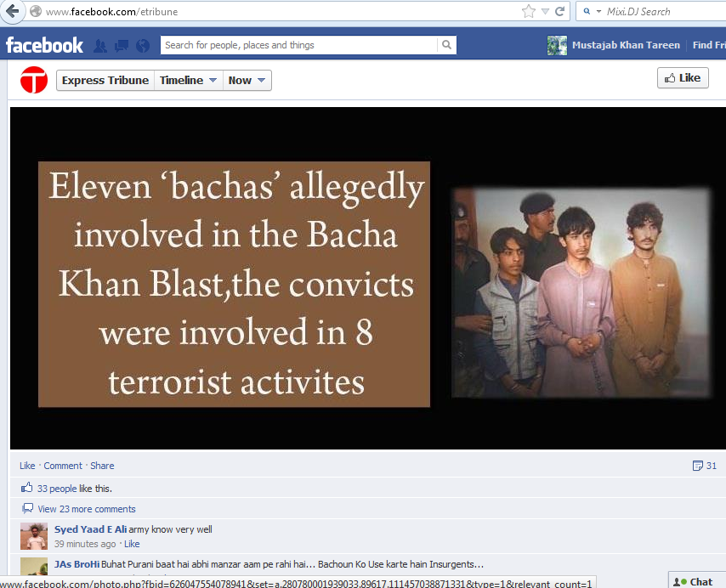Open Facebook messages icon

(122, 45)
